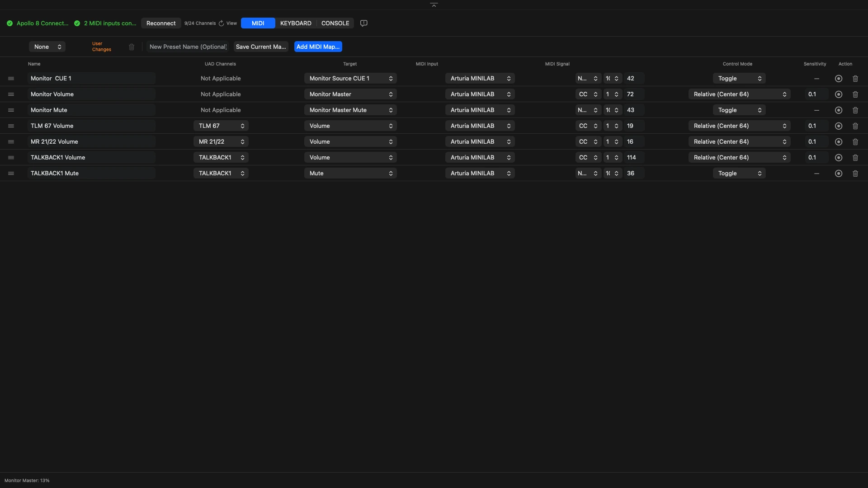Collapse the panel using the top chevron
The image size is (868, 488).
coord(434,5)
